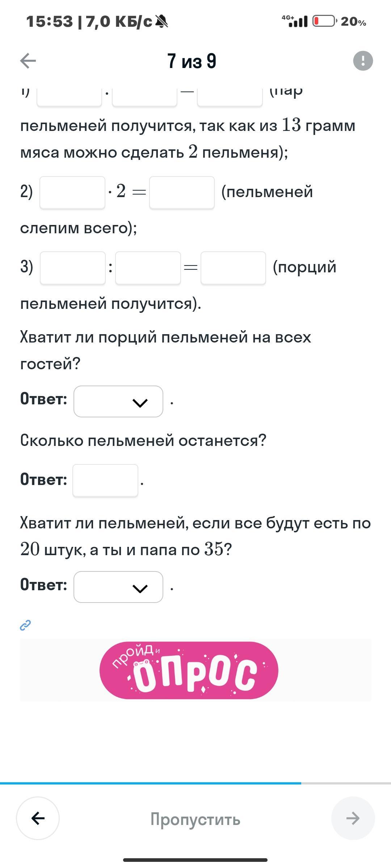Go to next question with bottom arrow
Image resolution: width=391 pixels, height=868 pixels.
click(x=353, y=818)
